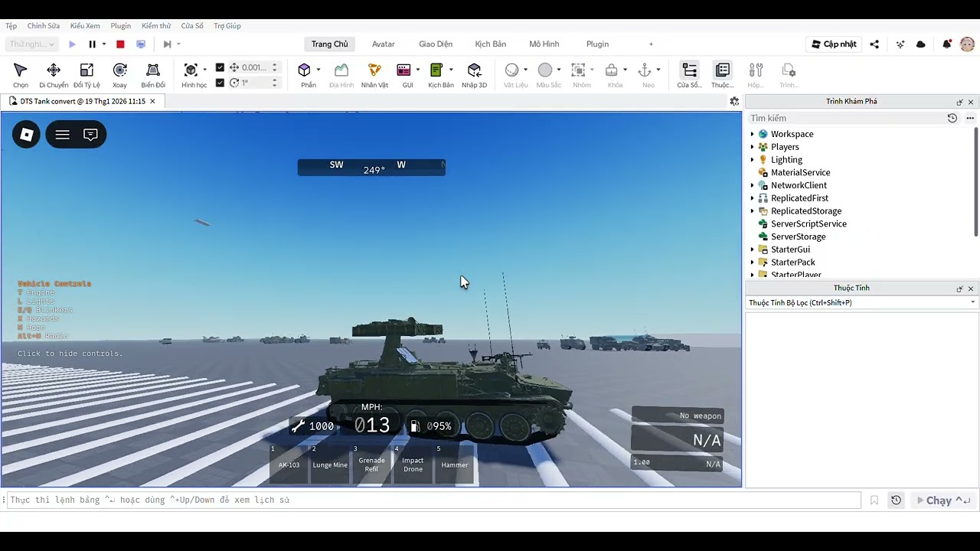Expand the Workspace tree node
The width and height of the screenshot is (980, 551).
[752, 134]
